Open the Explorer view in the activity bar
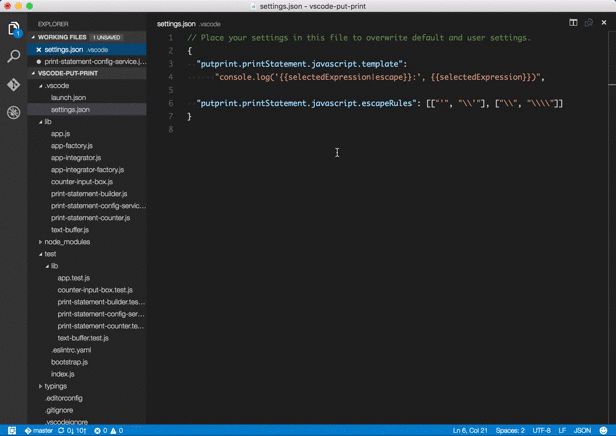This screenshot has width=616, height=436. pyautogui.click(x=14, y=29)
